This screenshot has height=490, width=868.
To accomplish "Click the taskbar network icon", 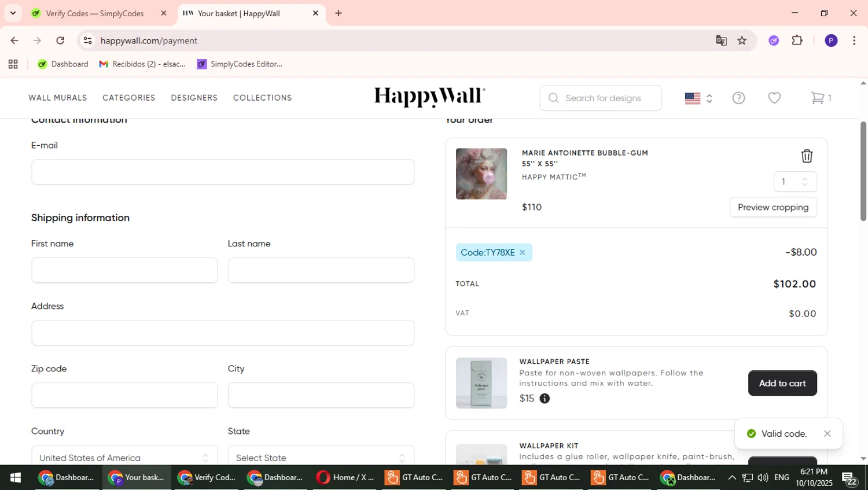I will tap(748, 478).
